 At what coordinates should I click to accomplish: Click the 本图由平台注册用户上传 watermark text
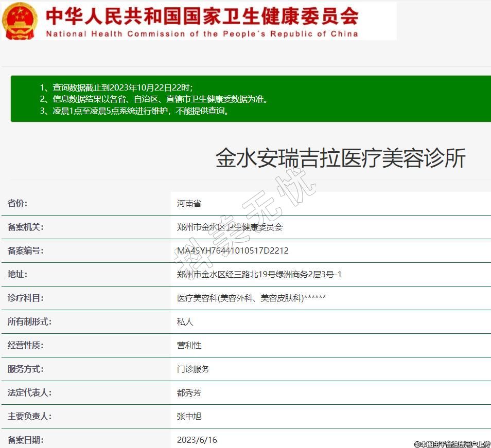pyautogui.click(x=452, y=444)
